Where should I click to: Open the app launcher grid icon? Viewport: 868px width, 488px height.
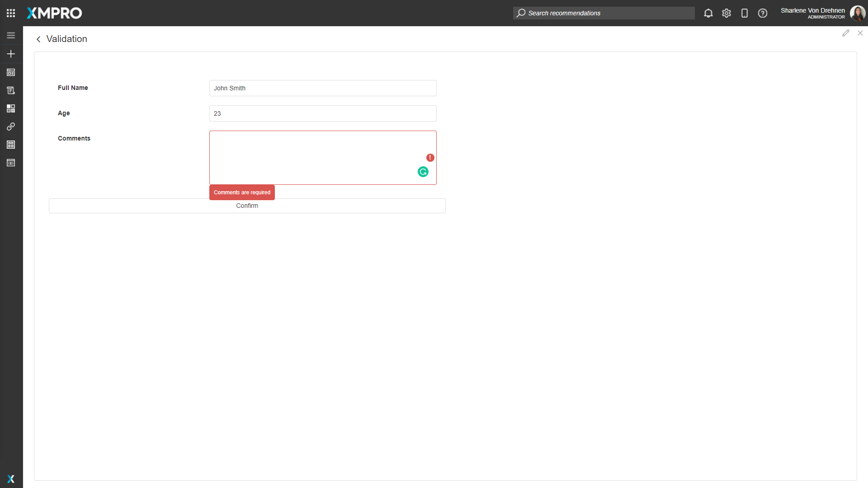click(x=11, y=13)
